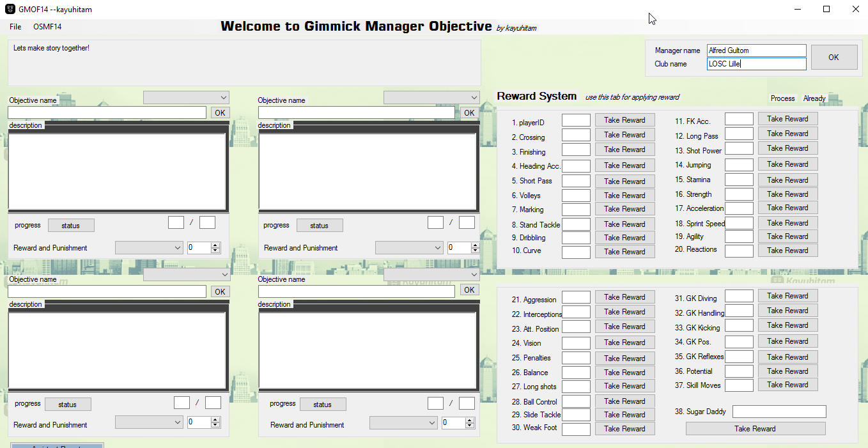The width and height of the screenshot is (868, 448).
Task: Click Take Reward under Sugar Daddy
Action: point(756,429)
